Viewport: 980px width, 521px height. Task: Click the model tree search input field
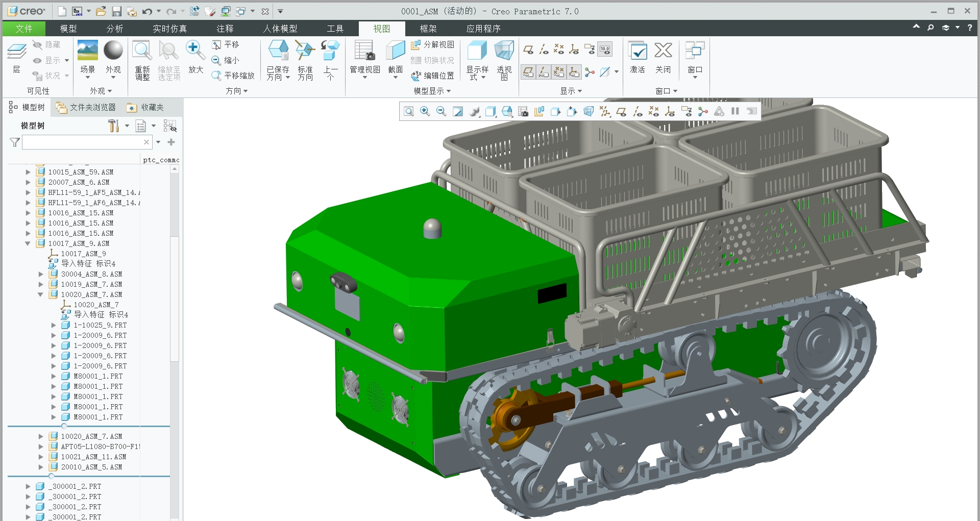point(82,142)
